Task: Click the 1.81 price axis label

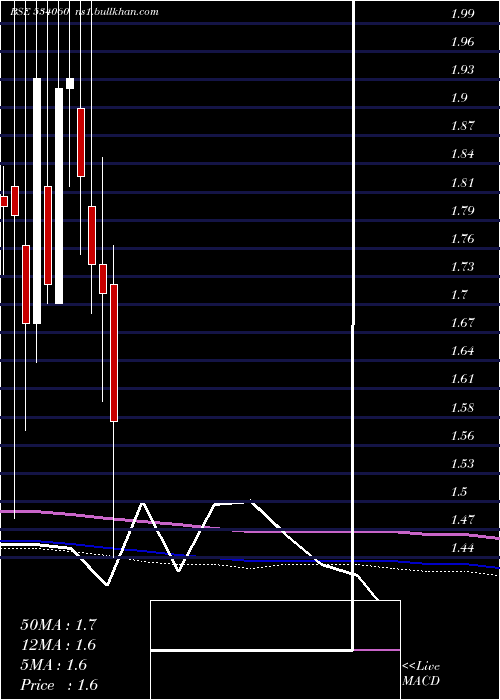Action: [462, 183]
